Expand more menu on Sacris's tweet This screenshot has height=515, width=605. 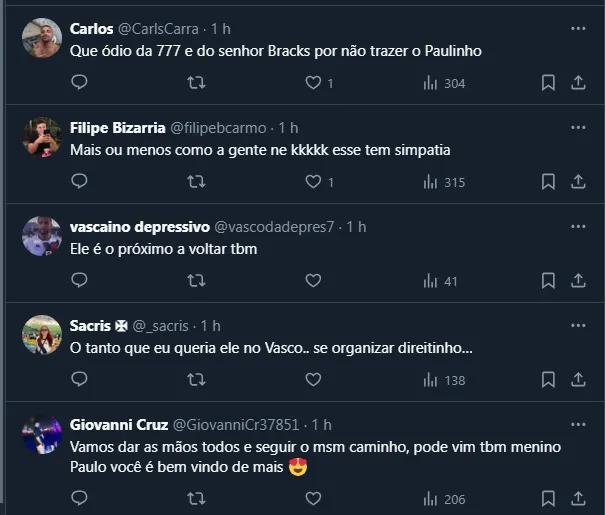577,326
